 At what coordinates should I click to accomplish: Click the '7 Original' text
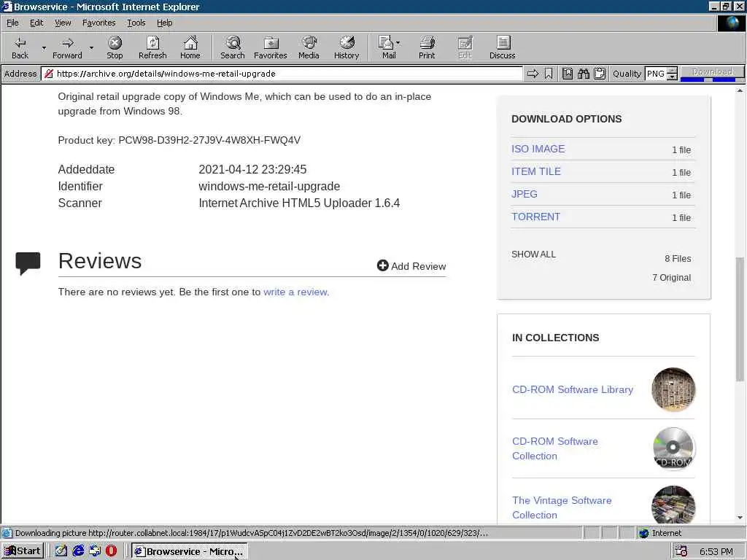pos(671,277)
